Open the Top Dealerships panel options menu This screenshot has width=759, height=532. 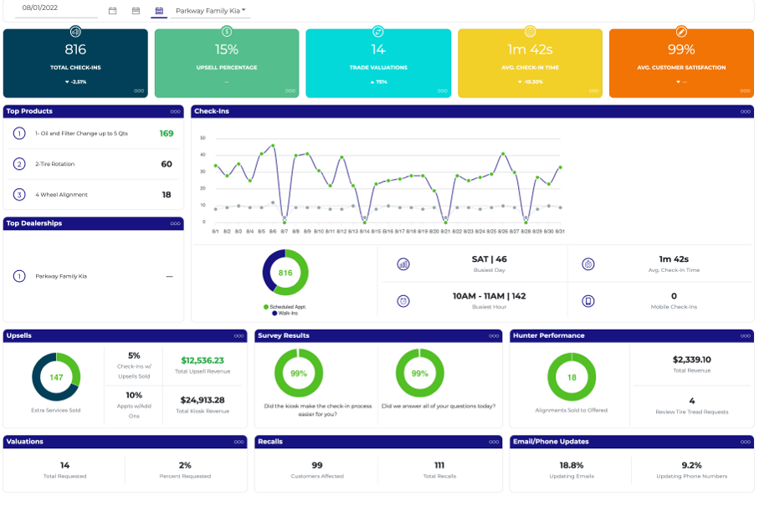pos(175,223)
